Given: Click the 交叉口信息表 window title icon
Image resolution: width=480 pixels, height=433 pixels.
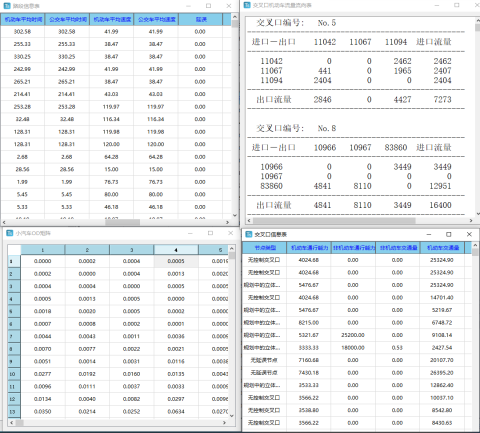Looking at the screenshot, I should [249, 234].
